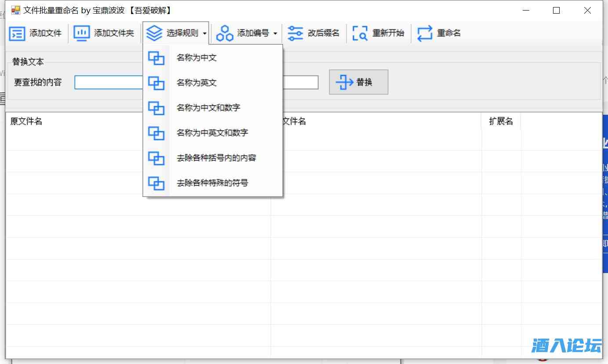Viewport: 608px width, 364px height.
Task: Click the icon beside 名称为中文
Action: click(156, 58)
